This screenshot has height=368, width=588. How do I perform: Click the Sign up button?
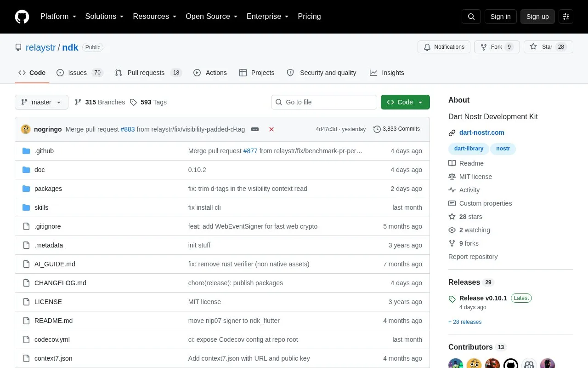537,17
